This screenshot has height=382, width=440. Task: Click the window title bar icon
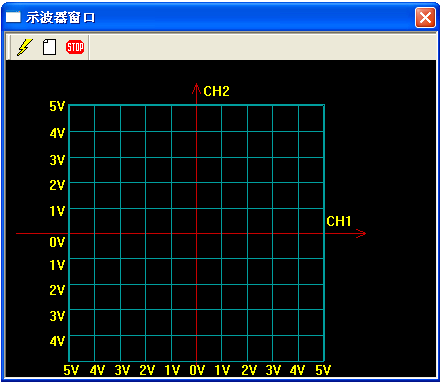13,17
